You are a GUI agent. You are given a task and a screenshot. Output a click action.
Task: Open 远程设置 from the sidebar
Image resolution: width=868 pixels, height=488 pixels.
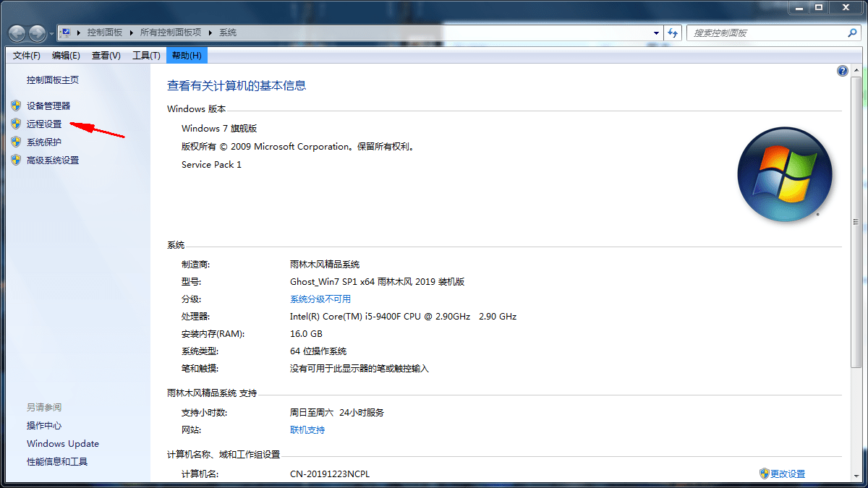pyautogui.click(x=44, y=124)
